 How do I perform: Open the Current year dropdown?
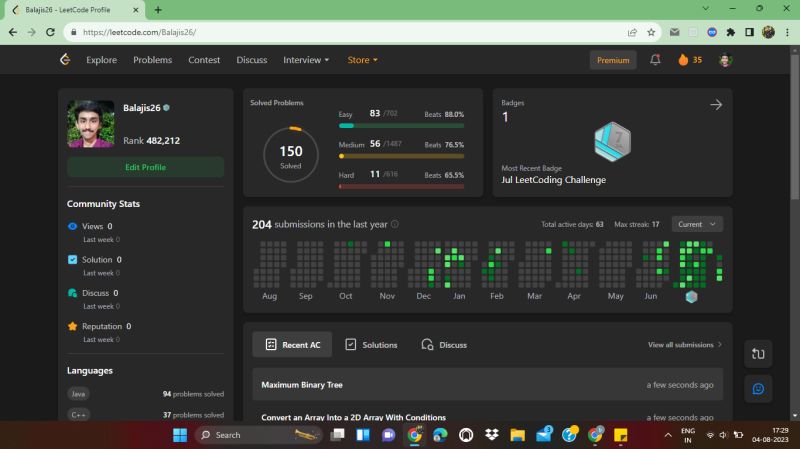pyautogui.click(x=697, y=224)
